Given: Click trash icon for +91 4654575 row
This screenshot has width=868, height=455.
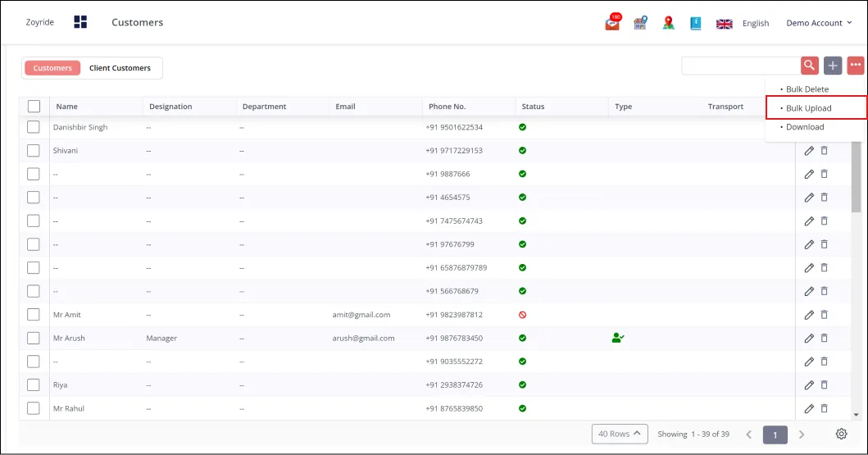Looking at the screenshot, I should (825, 197).
